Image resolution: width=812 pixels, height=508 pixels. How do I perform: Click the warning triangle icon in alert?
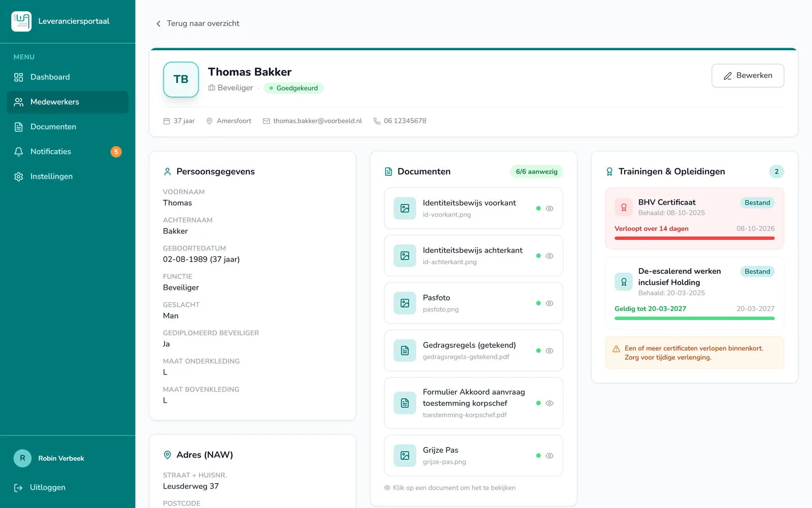coord(616,349)
